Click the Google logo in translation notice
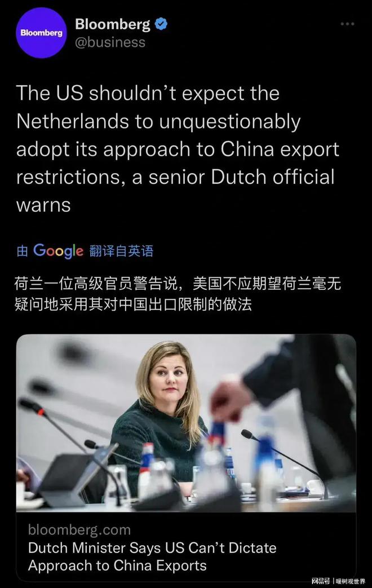Viewport: 372px width, 588px height. (x=58, y=250)
